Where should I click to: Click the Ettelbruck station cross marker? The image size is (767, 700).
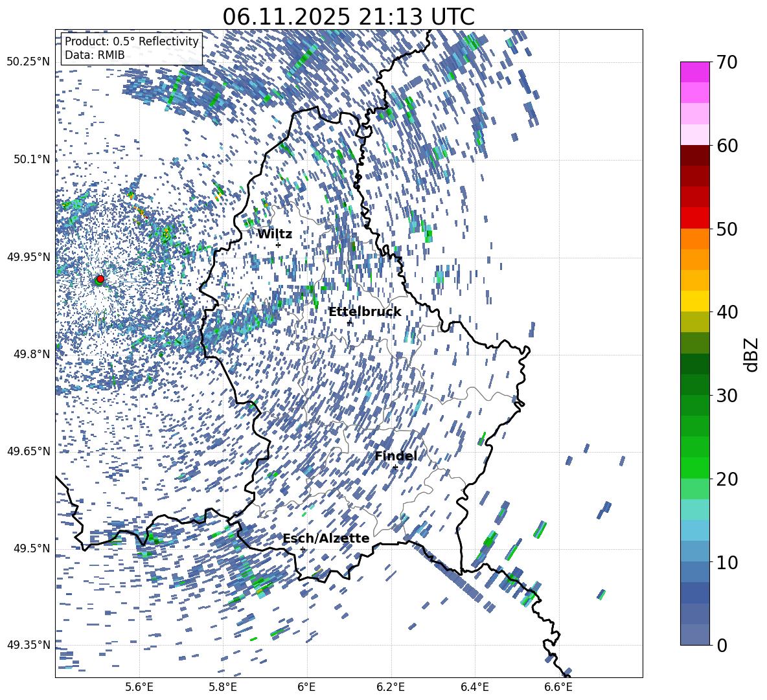coord(349,322)
